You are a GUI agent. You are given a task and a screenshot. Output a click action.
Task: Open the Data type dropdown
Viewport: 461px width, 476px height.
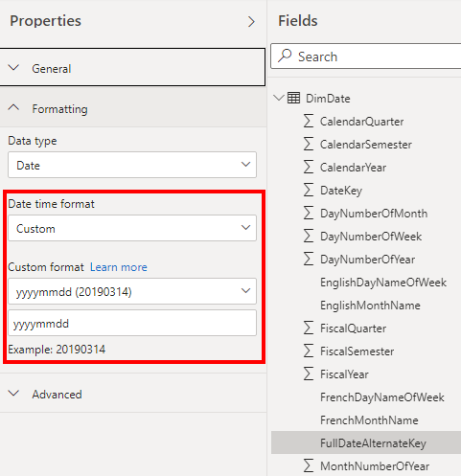click(132, 165)
